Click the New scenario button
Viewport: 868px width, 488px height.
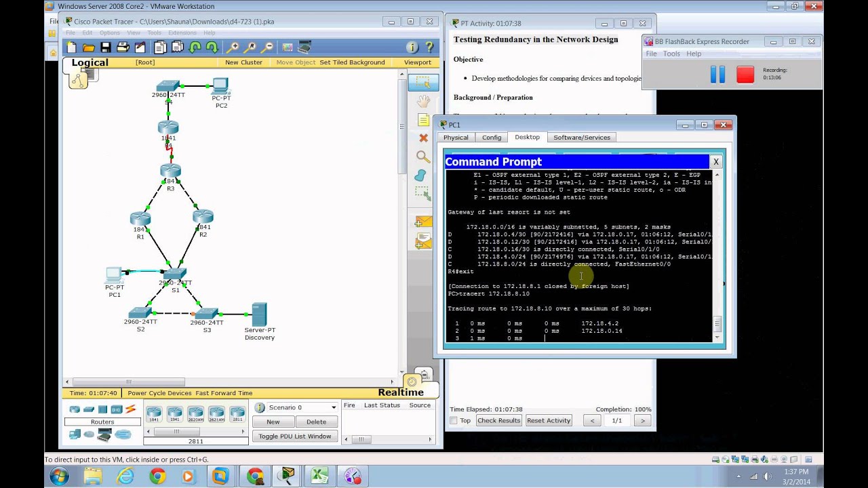click(273, 422)
